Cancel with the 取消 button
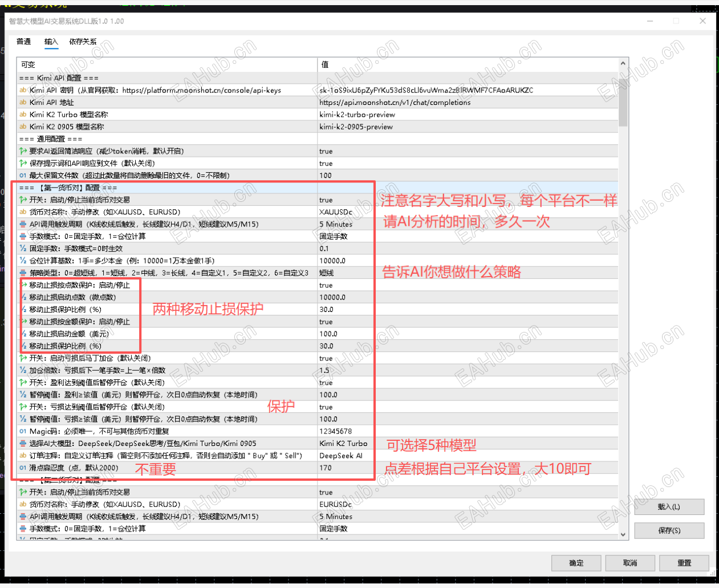 pos(630,563)
